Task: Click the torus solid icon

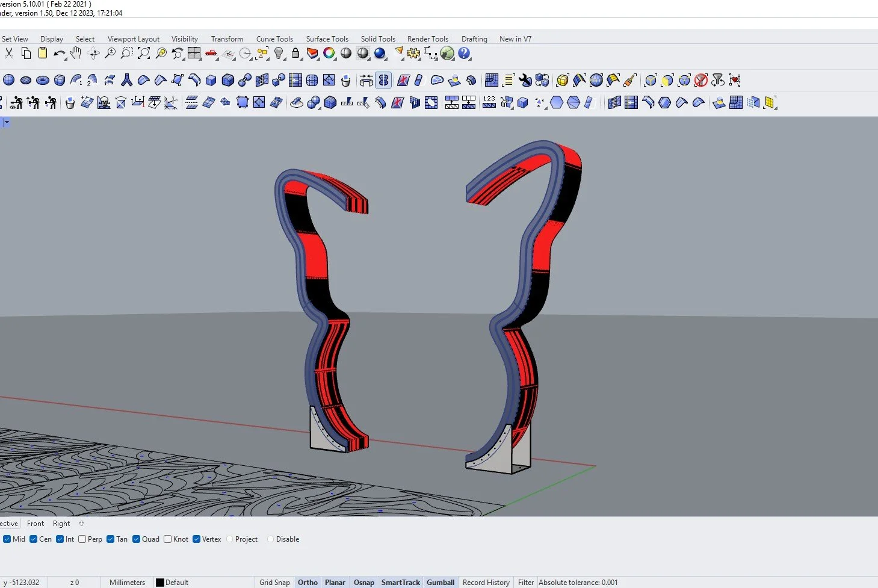Action: [43, 80]
